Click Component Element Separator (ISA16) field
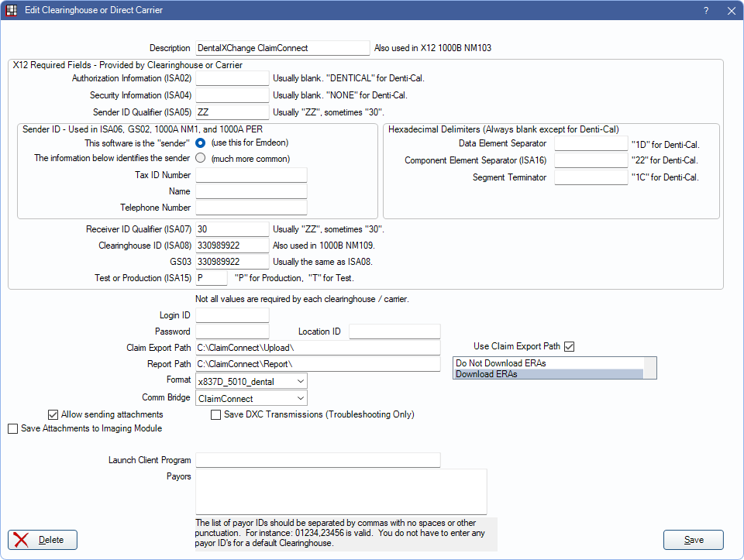The image size is (744, 560). pyautogui.click(x=591, y=160)
